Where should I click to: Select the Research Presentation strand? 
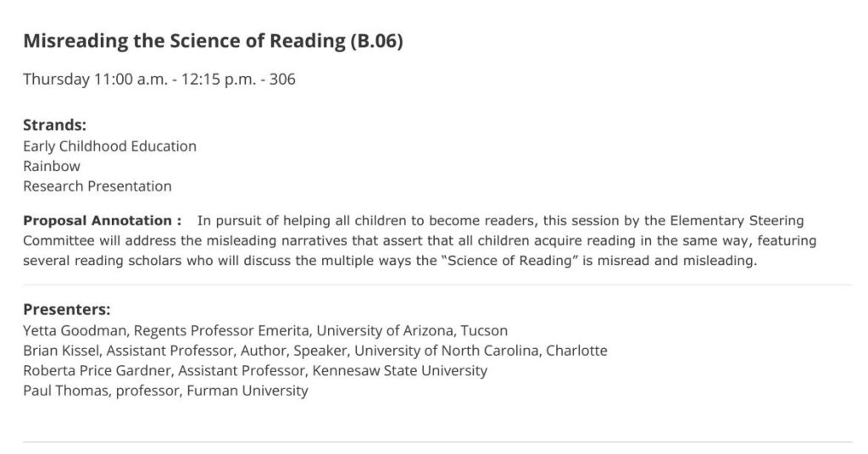pyautogui.click(x=97, y=185)
